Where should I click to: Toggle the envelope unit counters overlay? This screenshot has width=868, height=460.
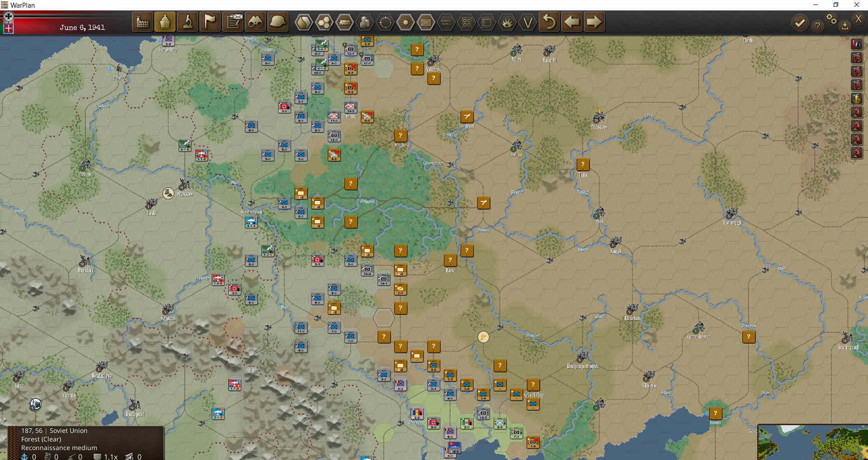[426, 22]
